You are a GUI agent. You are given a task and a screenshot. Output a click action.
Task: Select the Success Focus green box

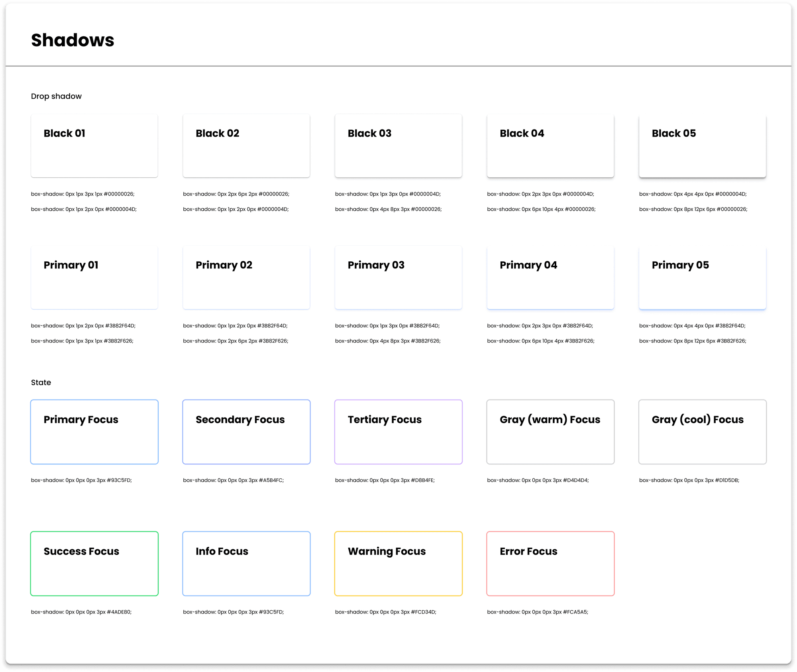[94, 564]
